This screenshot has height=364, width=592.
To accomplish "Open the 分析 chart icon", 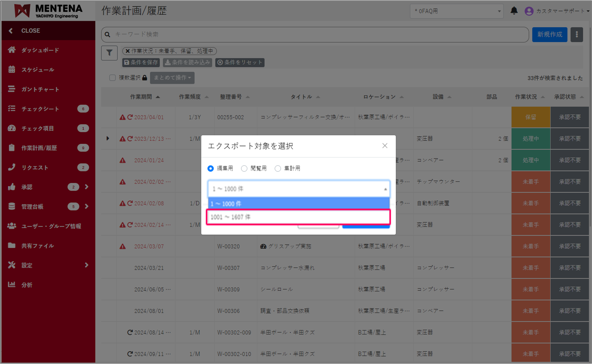I will tap(12, 285).
